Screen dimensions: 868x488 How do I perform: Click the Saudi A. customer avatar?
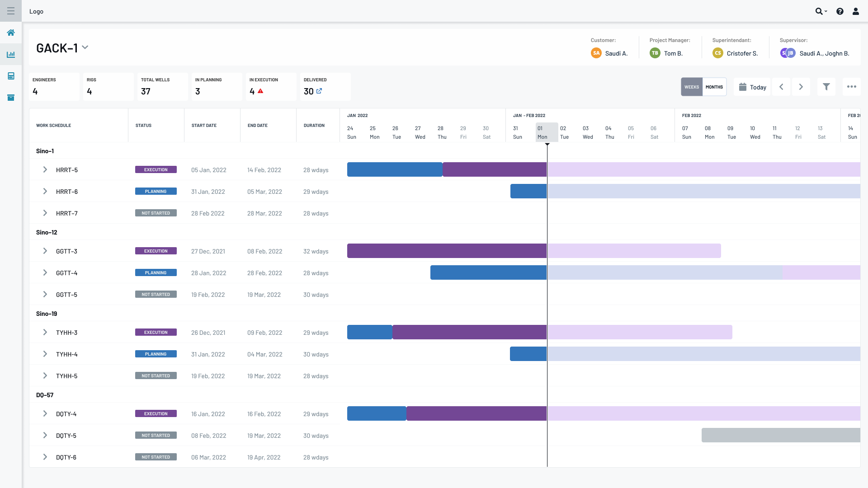[596, 53]
